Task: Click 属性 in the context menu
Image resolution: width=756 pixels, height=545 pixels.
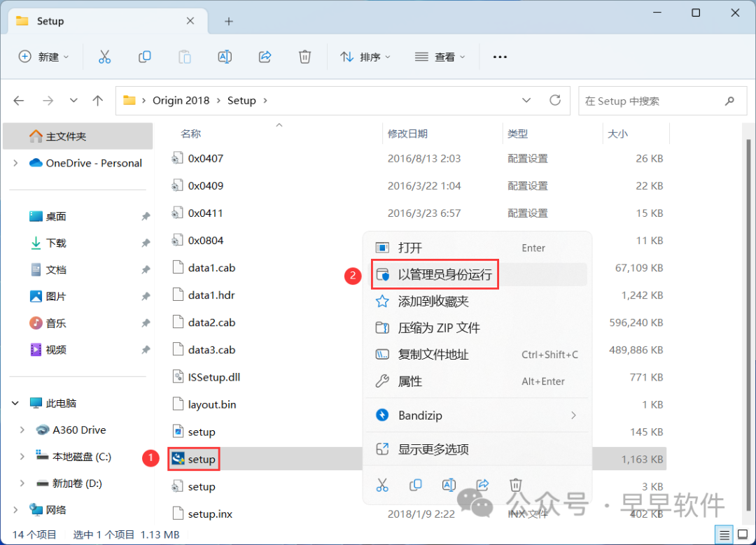Action: (x=410, y=381)
